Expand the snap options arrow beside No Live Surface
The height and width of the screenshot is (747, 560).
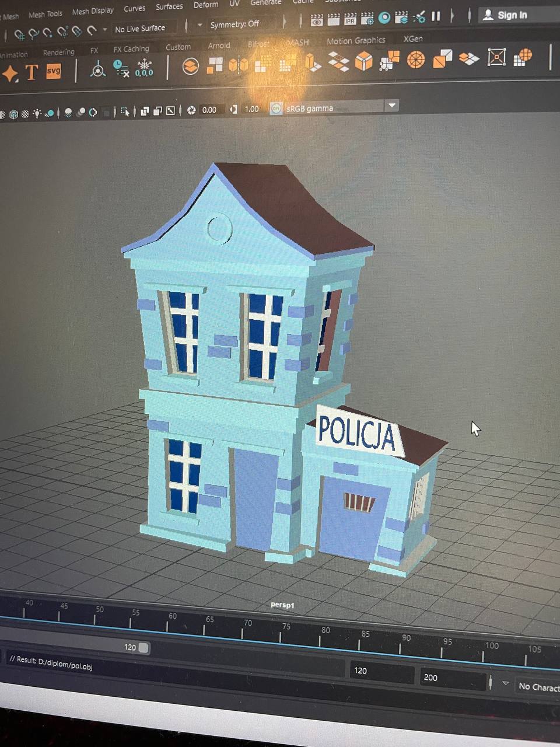105,29
